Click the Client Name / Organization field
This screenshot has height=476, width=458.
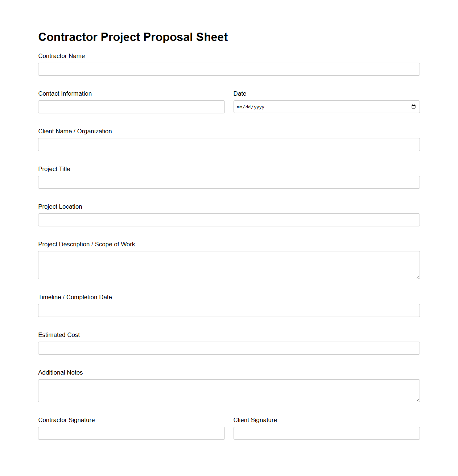tap(228, 144)
